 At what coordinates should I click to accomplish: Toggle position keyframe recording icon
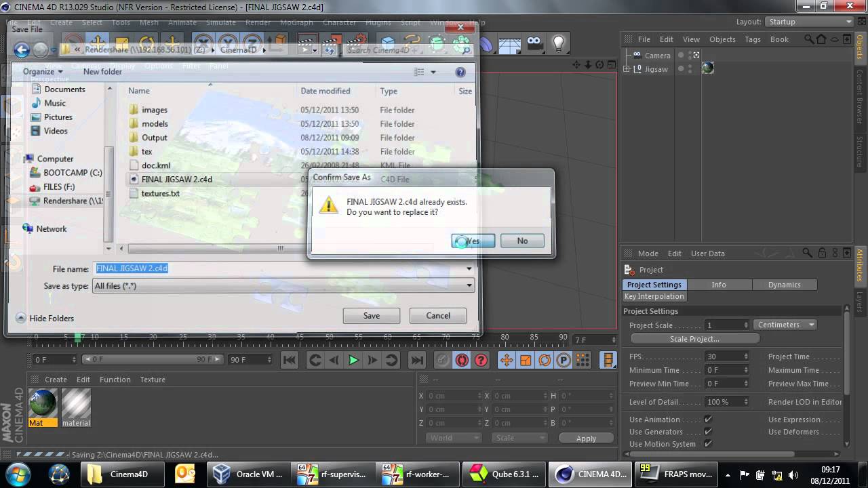(507, 361)
